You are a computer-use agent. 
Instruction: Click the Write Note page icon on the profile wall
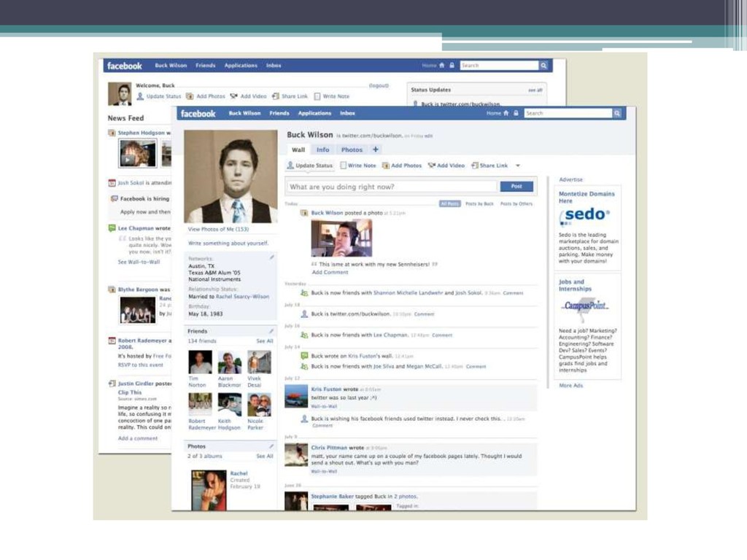tap(343, 166)
